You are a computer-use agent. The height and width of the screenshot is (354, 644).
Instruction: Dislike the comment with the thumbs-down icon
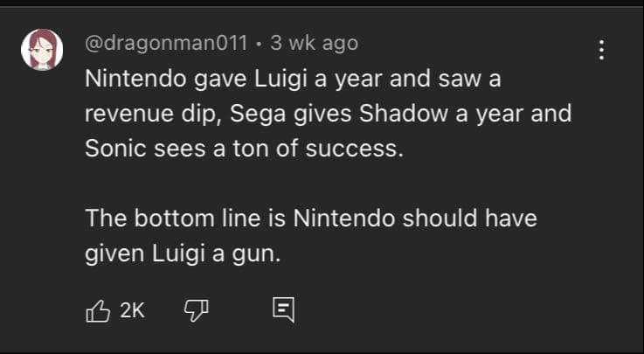coord(194,309)
